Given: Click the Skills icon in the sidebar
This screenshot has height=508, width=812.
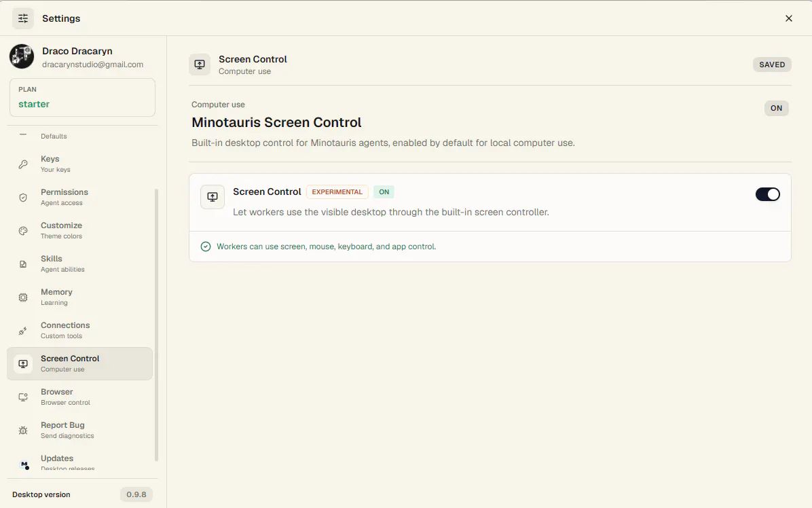Looking at the screenshot, I should point(23,264).
